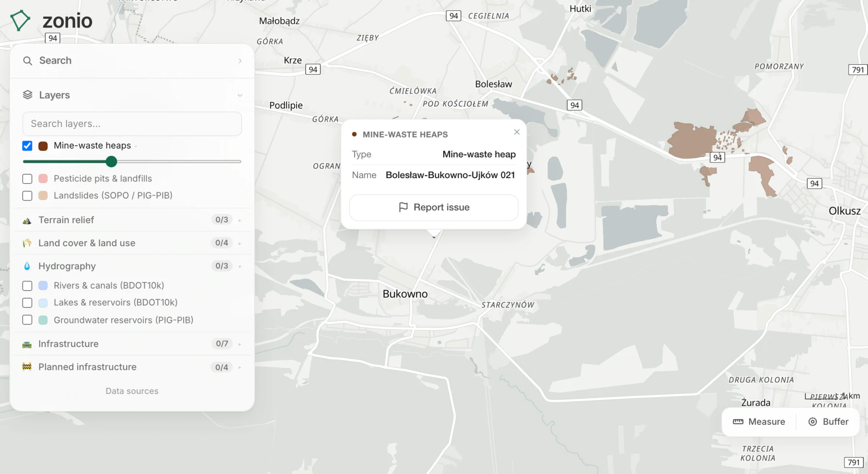Click the Infrastructure 0/7 count badge
868x474 pixels.
click(222, 344)
